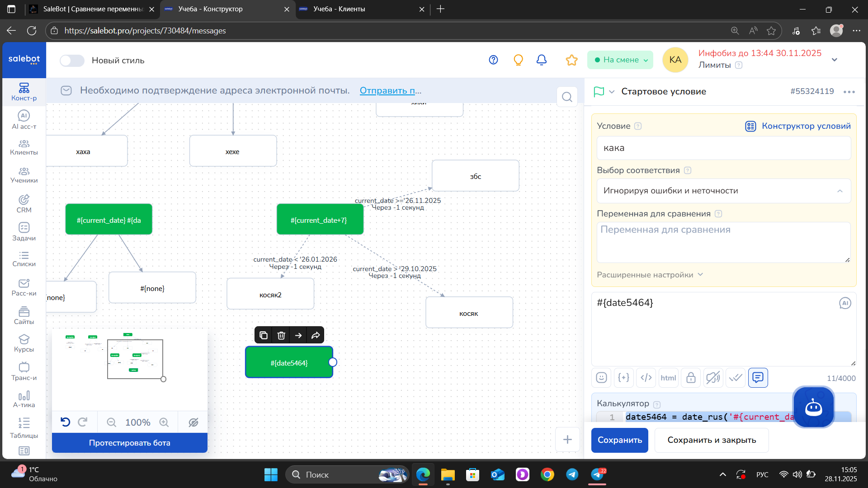Open the Клиенты sidebar section
The image size is (868, 488).
coord(24,147)
